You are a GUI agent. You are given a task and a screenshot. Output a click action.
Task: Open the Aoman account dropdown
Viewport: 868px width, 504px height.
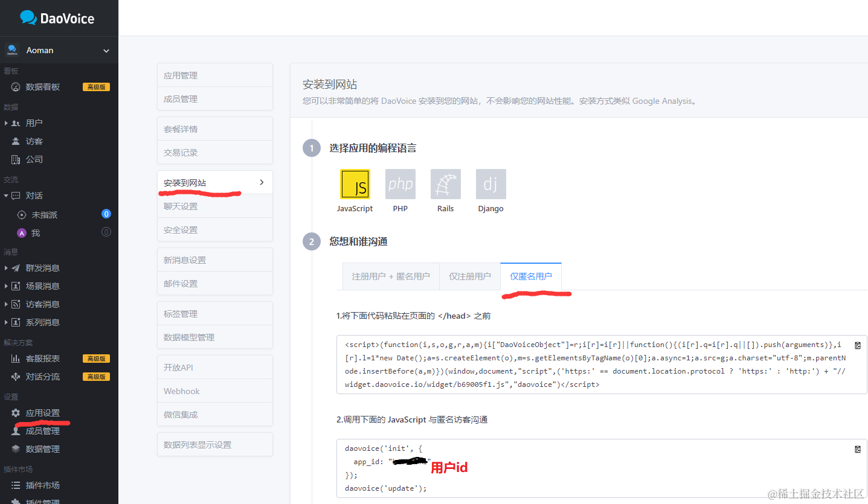coord(59,50)
